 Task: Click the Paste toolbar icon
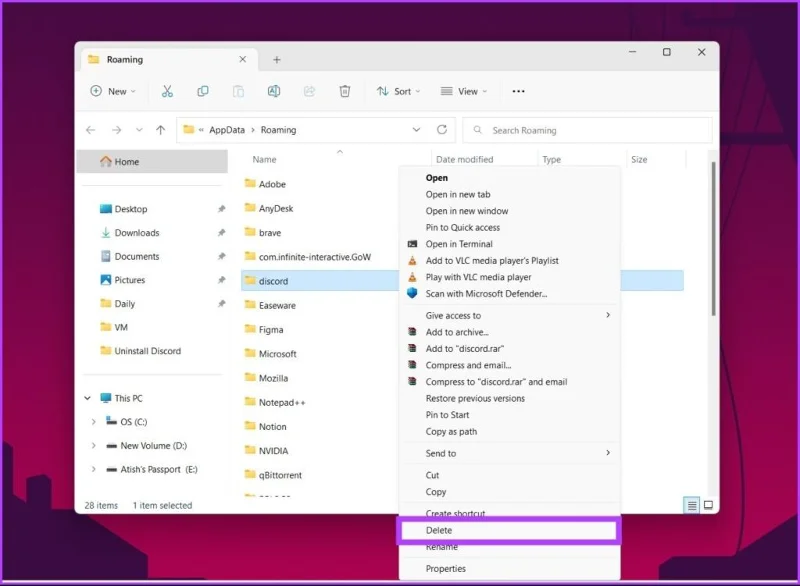coord(238,91)
